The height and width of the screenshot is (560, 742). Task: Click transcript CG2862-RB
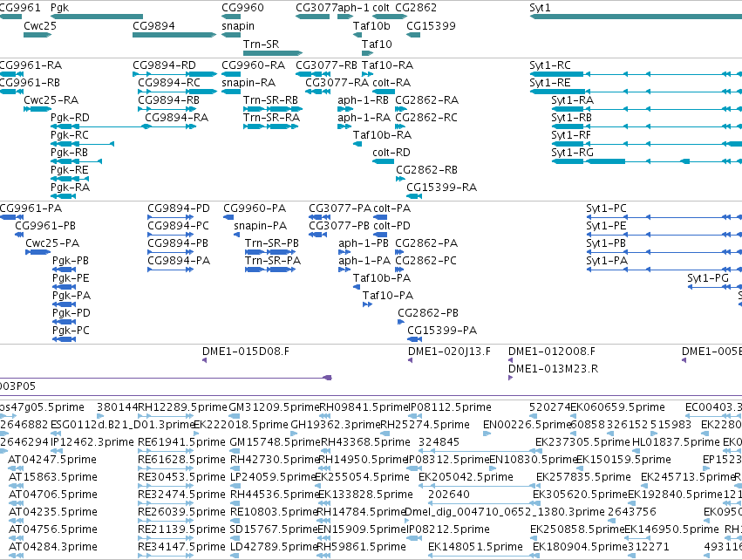pos(400,179)
